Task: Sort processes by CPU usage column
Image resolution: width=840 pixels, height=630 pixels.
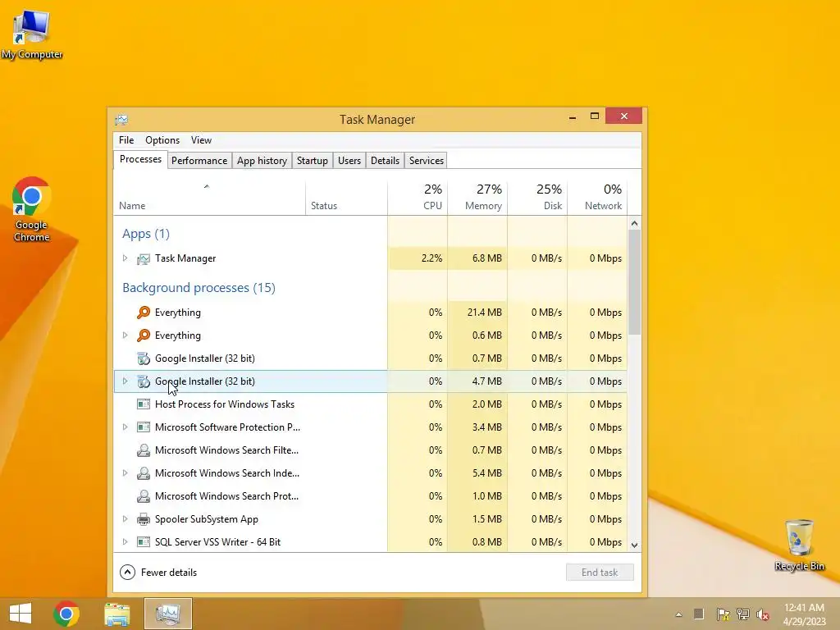Action: click(418, 199)
